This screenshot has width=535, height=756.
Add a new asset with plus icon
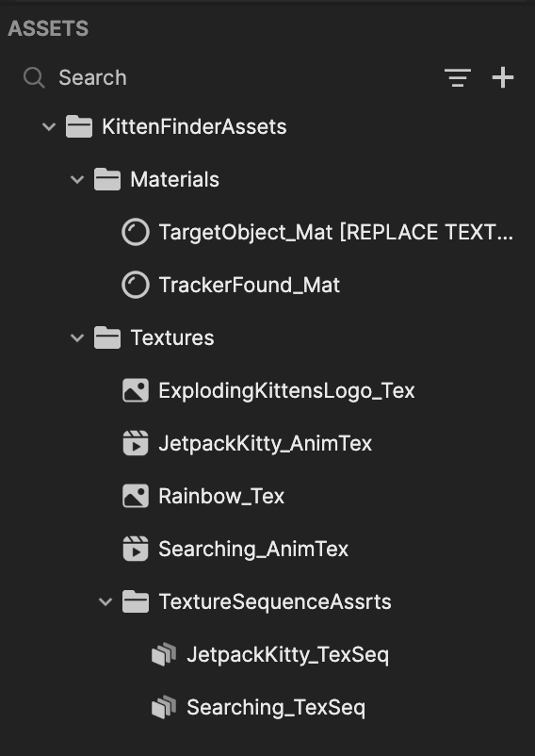click(x=503, y=77)
